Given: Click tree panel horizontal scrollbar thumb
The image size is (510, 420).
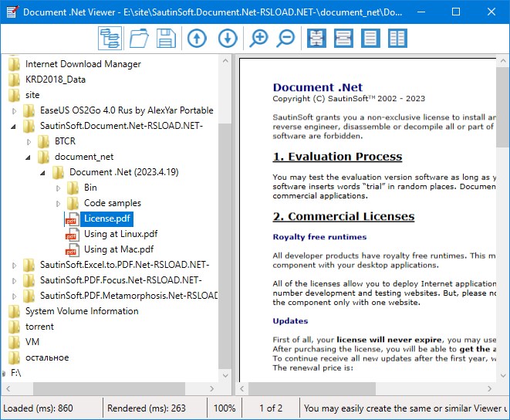Looking at the screenshot, I should 109,388.
